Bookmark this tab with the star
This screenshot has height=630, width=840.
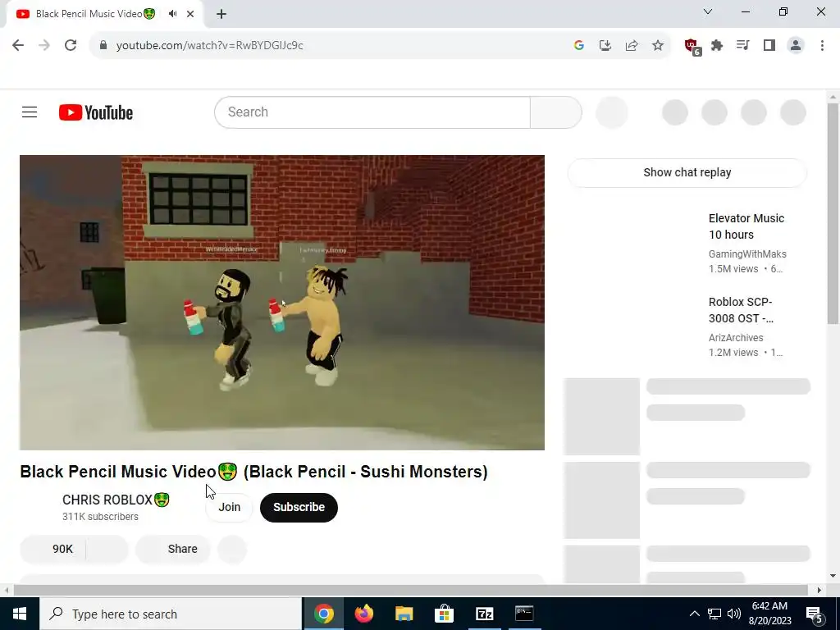click(x=658, y=46)
